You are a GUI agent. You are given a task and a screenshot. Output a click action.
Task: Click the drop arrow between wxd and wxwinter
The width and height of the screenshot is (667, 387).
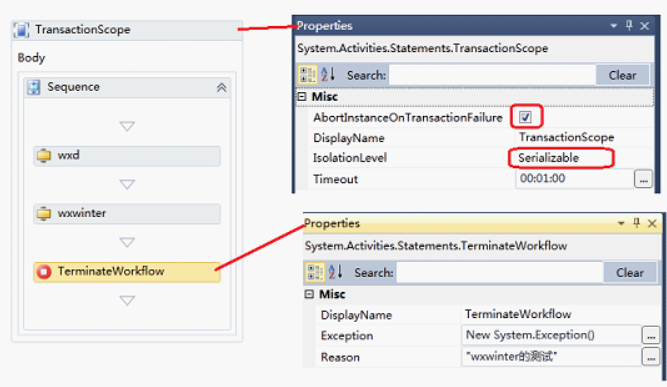tap(127, 184)
